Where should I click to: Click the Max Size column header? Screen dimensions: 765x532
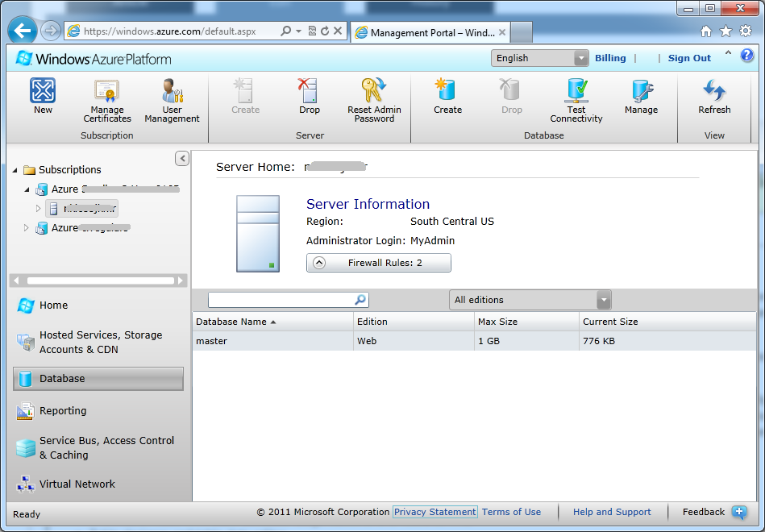(x=526, y=322)
